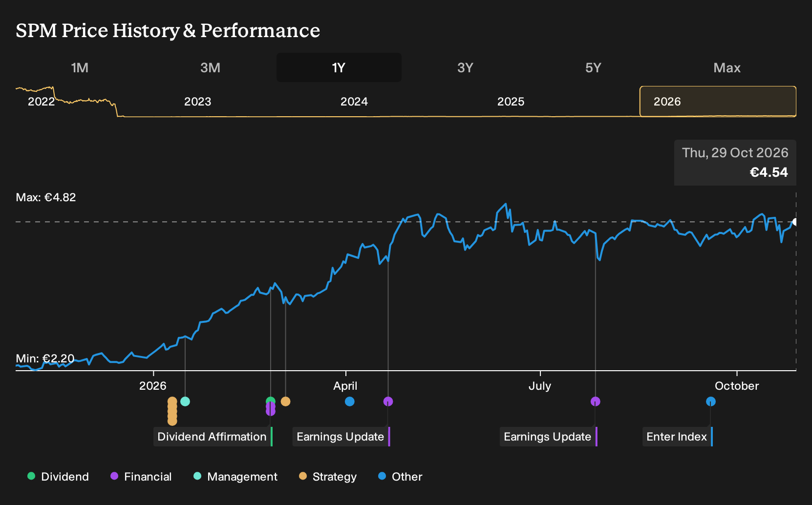Click the April axis label

pos(345,386)
